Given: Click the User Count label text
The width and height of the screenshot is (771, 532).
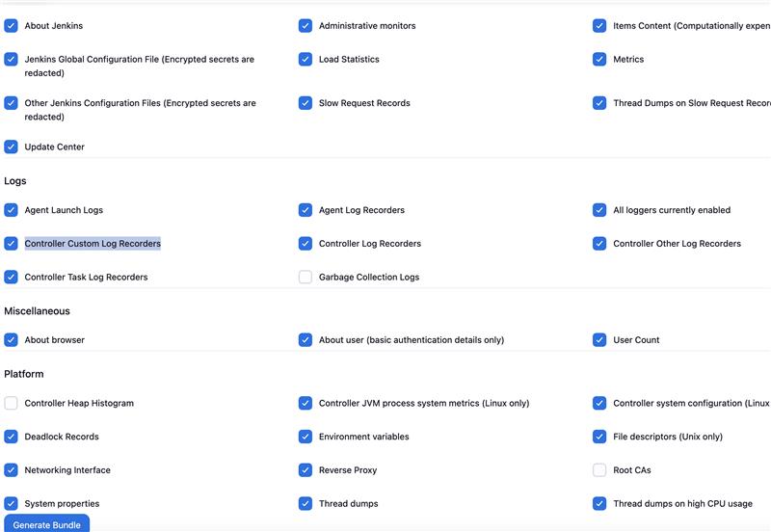Looking at the screenshot, I should [636, 340].
